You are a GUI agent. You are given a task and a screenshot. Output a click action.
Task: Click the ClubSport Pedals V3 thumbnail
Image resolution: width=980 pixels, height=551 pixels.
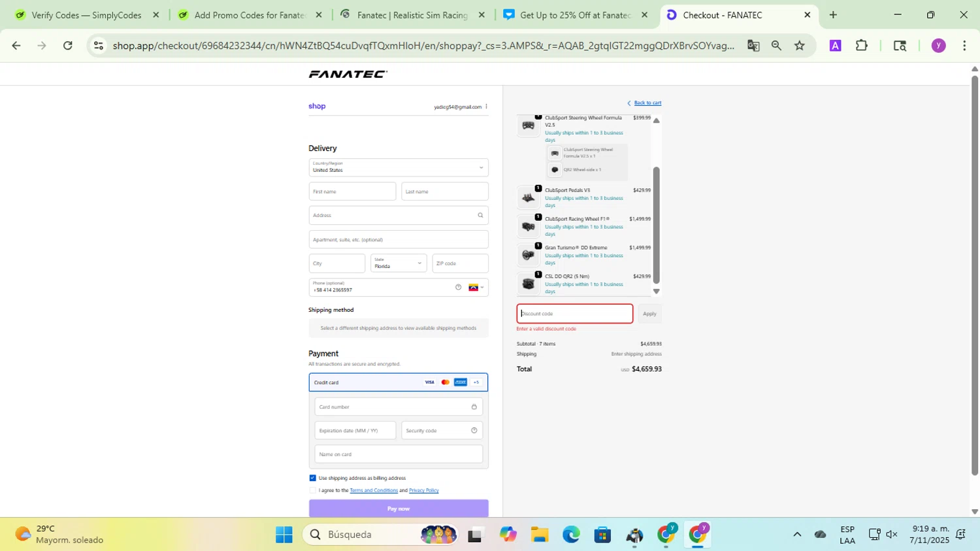point(528,197)
